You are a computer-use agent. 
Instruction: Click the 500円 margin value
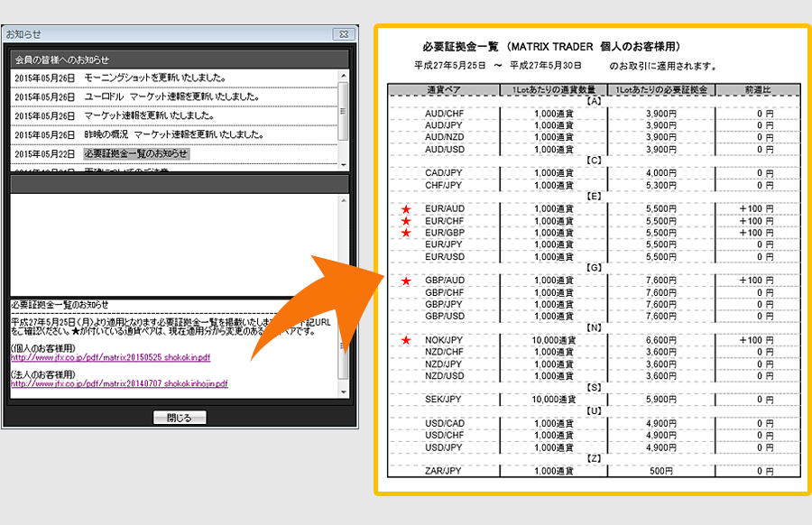660,471
